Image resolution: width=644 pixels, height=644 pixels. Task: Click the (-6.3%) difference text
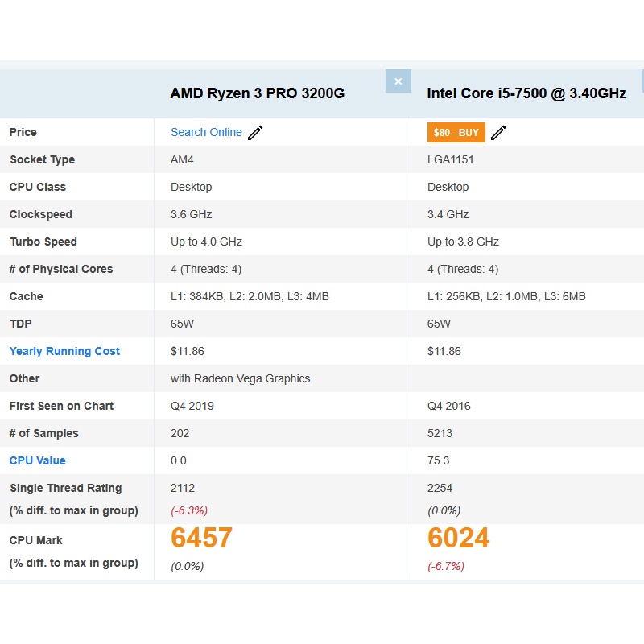click(x=189, y=510)
